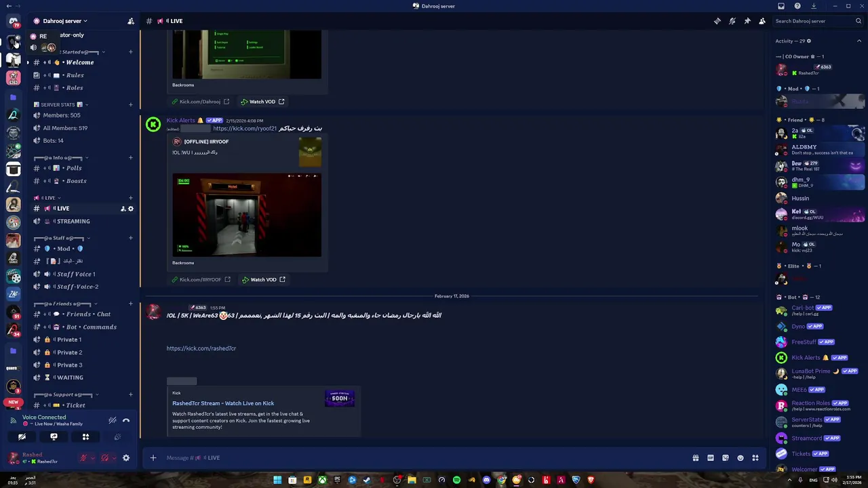
Task: Open the Boosts channel
Action: (x=83, y=181)
